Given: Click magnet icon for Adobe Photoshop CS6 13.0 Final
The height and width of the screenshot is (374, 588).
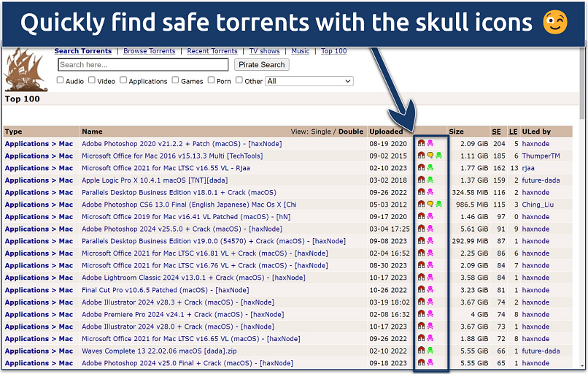Looking at the screenshot, I should tap(421, 204).
